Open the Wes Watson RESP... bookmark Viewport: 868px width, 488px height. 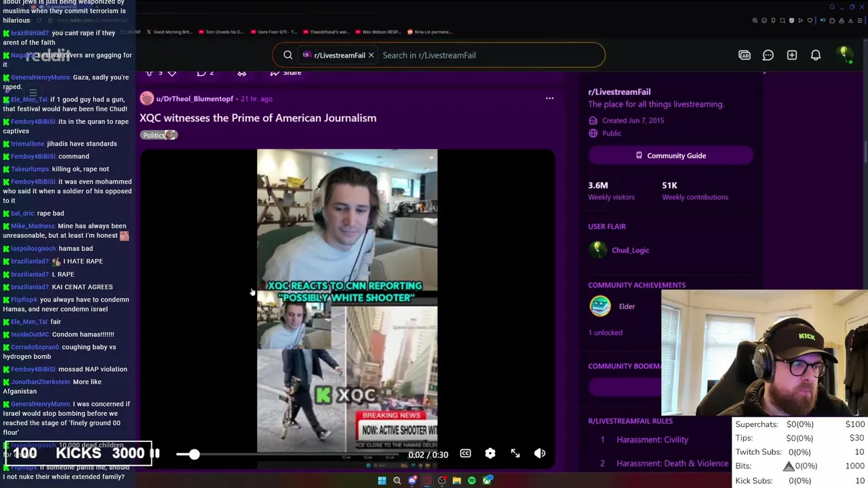click(x=378, y=32)
